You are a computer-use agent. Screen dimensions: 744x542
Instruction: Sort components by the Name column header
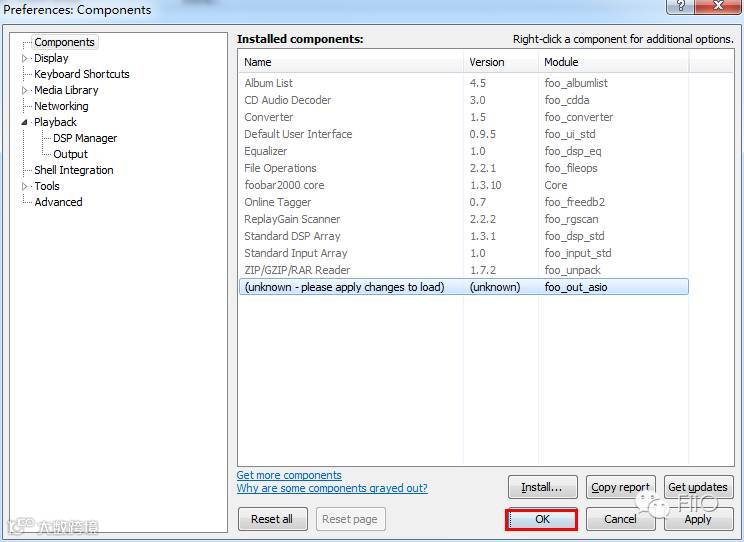pos(351,62)
